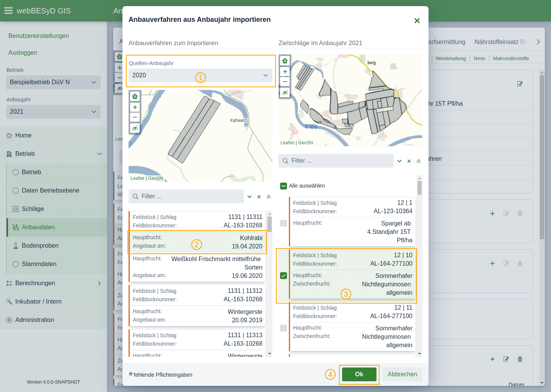Show more tabs via right chevron
Screen dimensions: 551x392
coord(538,42)
